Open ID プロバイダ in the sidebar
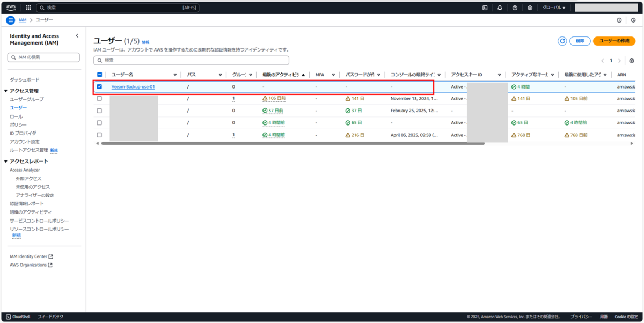The width and height of the screenshot is (644, 323). point(23,133)
